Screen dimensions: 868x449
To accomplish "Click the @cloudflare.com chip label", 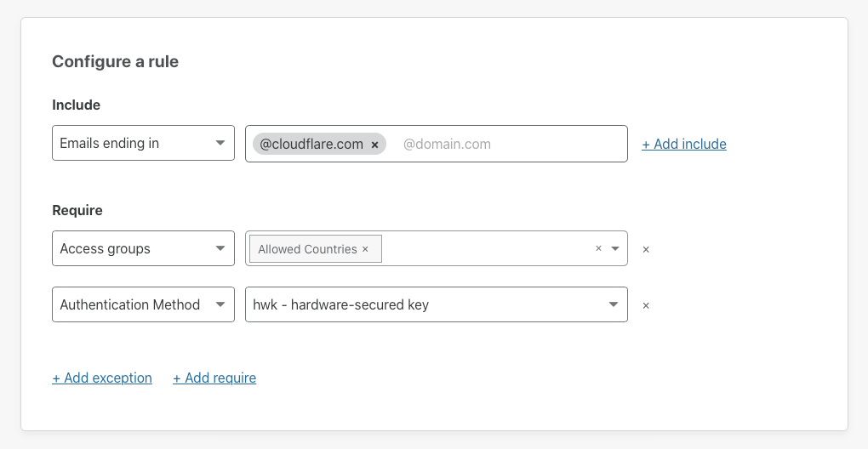I will point(311,145).
